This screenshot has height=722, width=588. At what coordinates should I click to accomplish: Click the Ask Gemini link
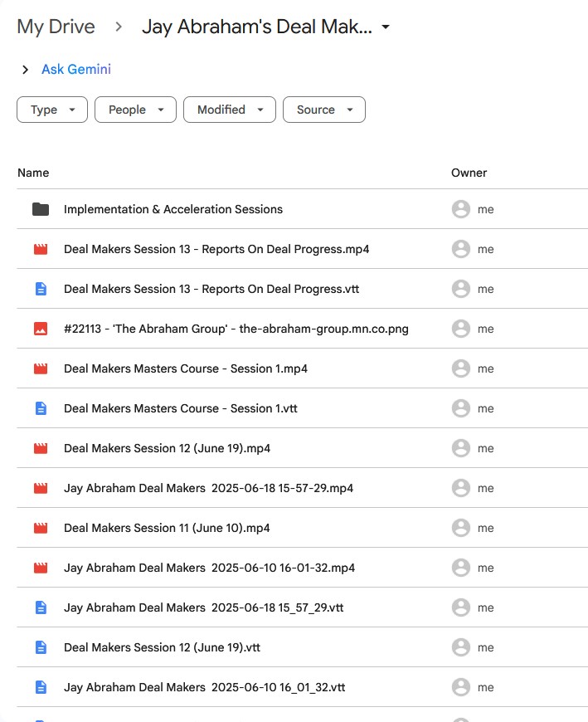point(76,70)
